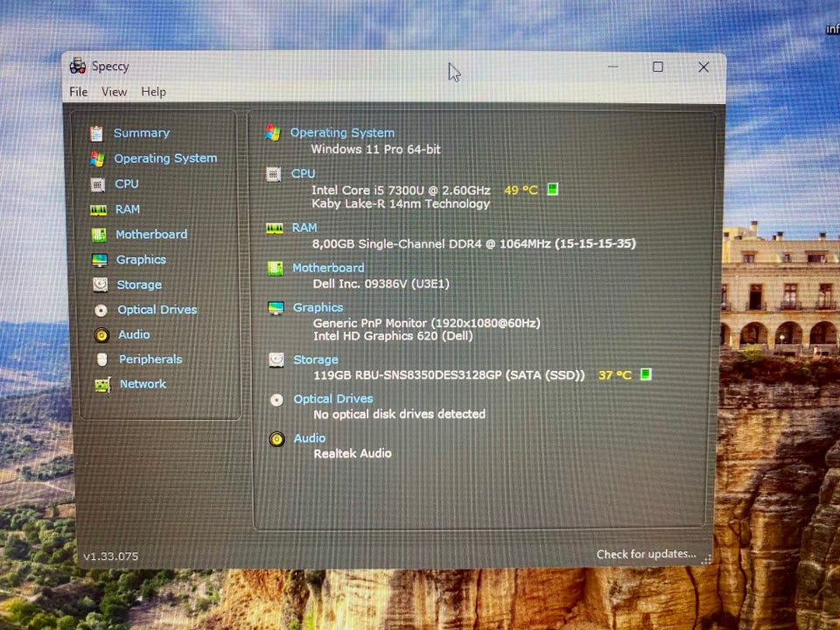The width and height of the screenshot is (840, 630).
Task: Click the Motherboard icon in sidebar
Action: click(x=99, y=234)
